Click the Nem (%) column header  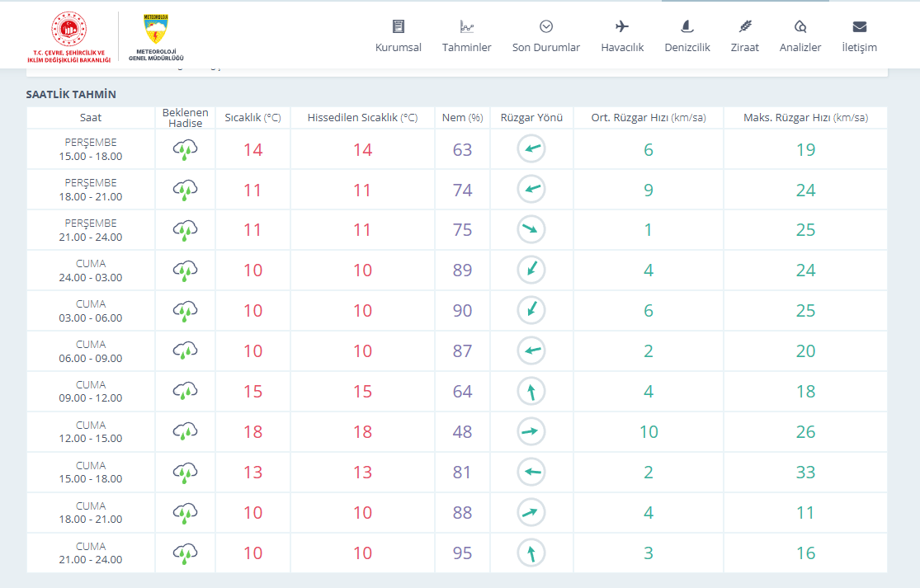click(462, 118)
